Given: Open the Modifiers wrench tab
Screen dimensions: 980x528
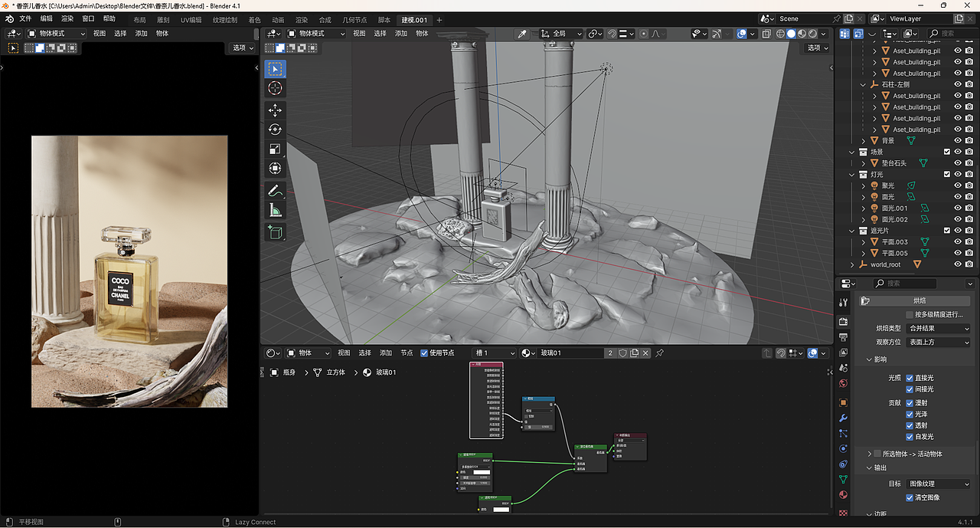Looking at the screenshot, I should (x=844, y=418).
